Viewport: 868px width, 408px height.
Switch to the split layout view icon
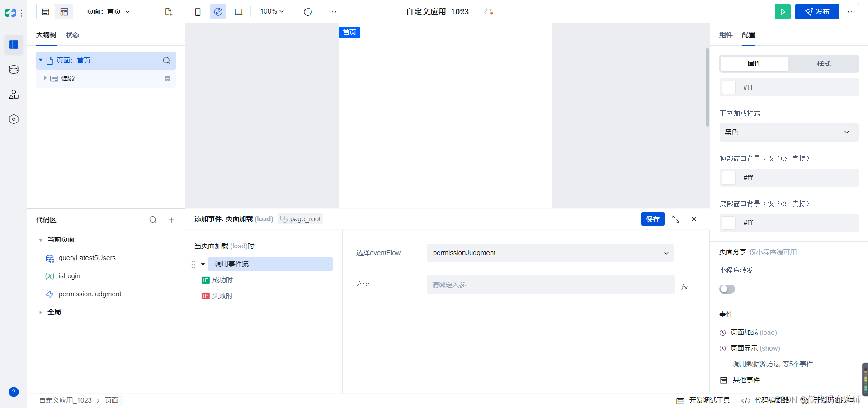click(x=64, y=12)
